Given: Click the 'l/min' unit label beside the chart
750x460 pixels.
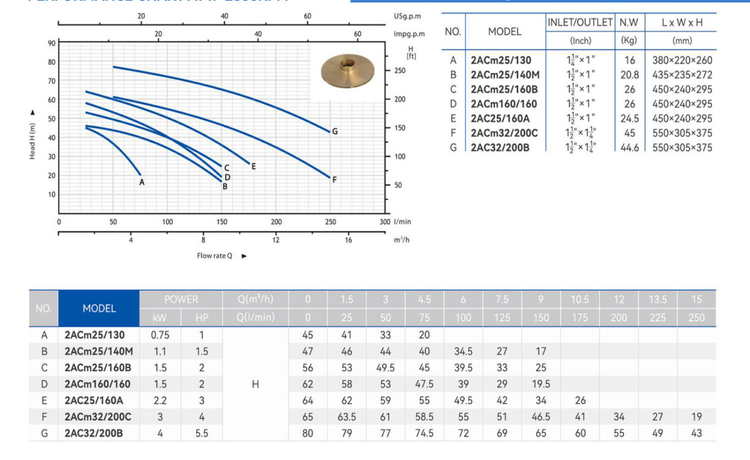Looking at the screenshot, I should tap(402, 222).
